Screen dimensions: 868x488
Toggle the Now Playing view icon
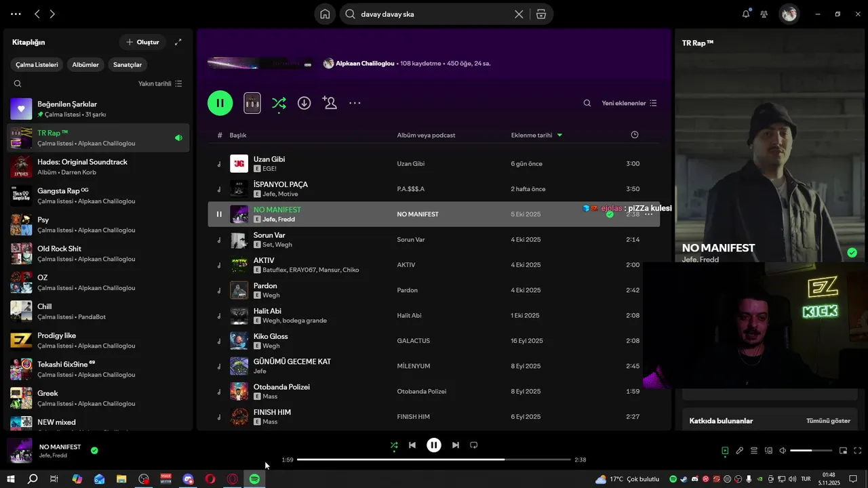[x=725, y=451]
